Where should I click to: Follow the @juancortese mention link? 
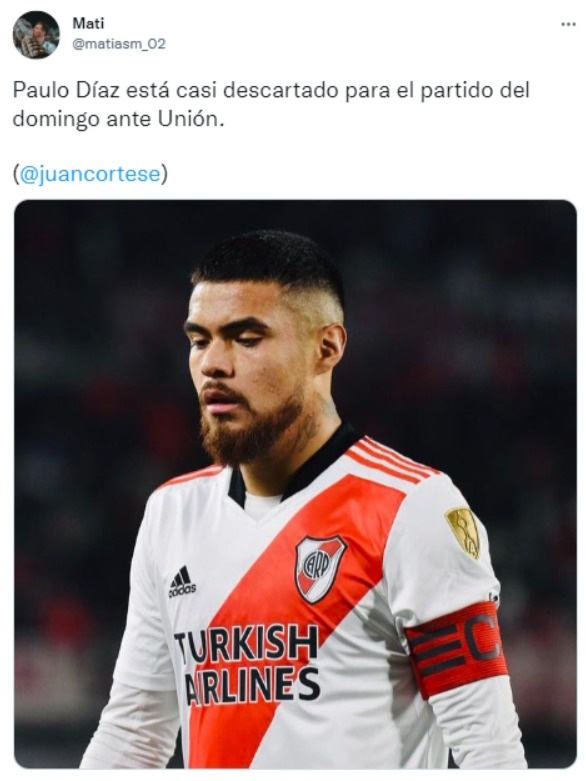pyautogui.click(x=90, y=175)
